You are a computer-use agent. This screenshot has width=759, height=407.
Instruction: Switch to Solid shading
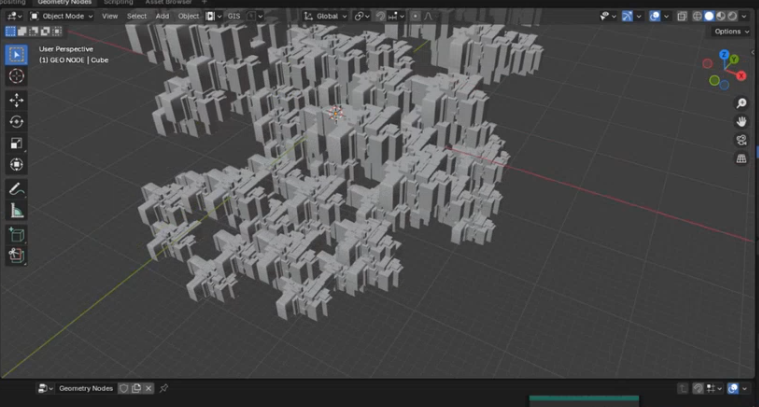tap(709, 16)
